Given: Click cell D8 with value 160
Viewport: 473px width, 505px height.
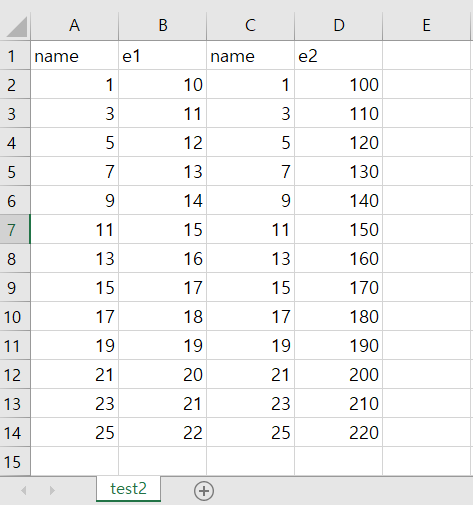Looking at the screenshot, I should click(x=338, y=258).
